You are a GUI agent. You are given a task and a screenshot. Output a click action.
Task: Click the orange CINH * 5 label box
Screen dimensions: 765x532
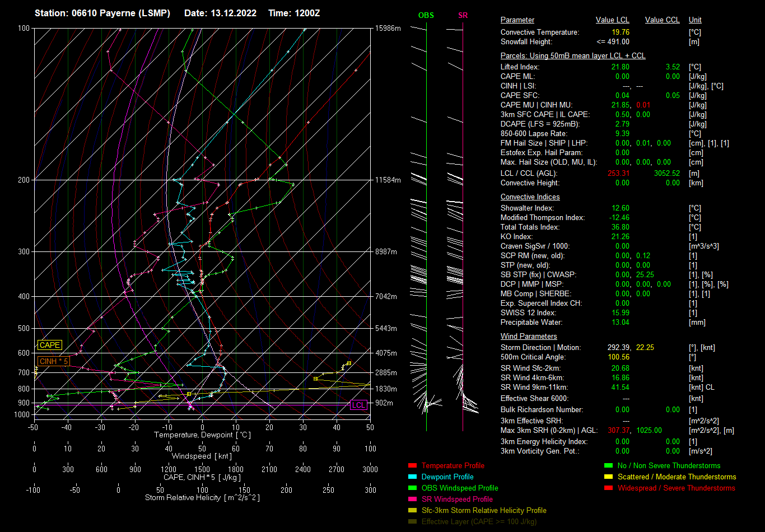click(54, 361)
